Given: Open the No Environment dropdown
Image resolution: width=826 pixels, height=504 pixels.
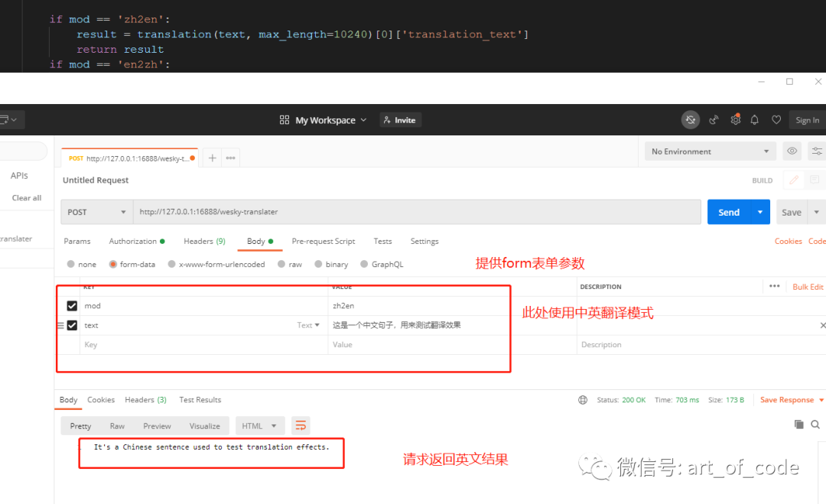Looking at the screenshot, I should point(710,151).
